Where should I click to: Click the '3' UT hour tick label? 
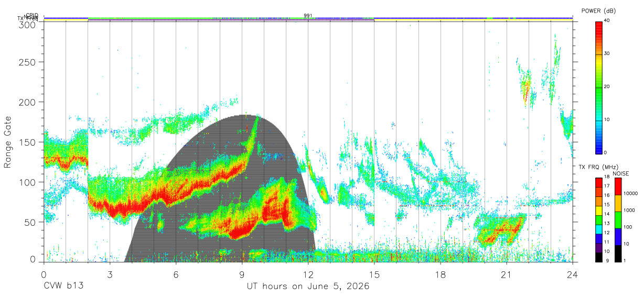click(x=110, y=274)
